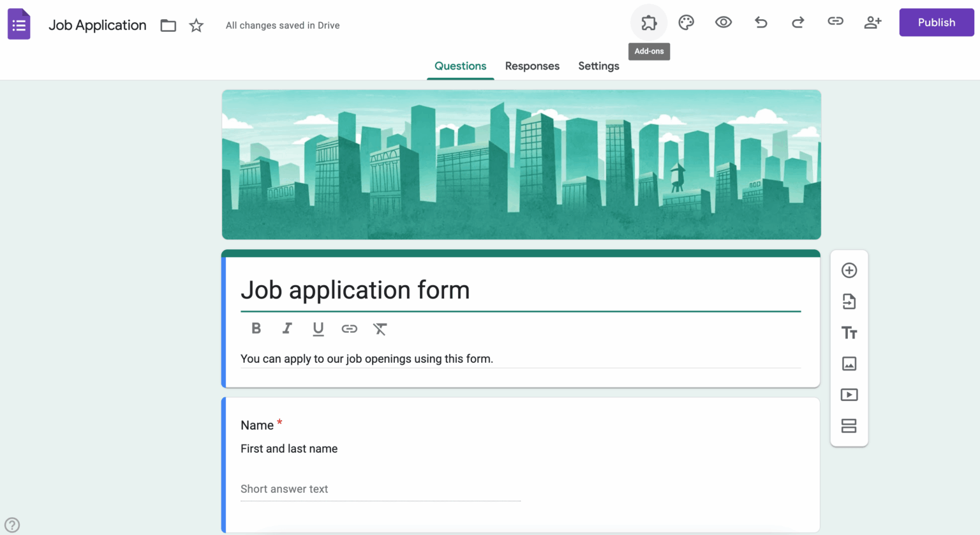This screenshot has width=980, height=535.
Task: Add a YouTube video to the form
Action: click(849, 395)
